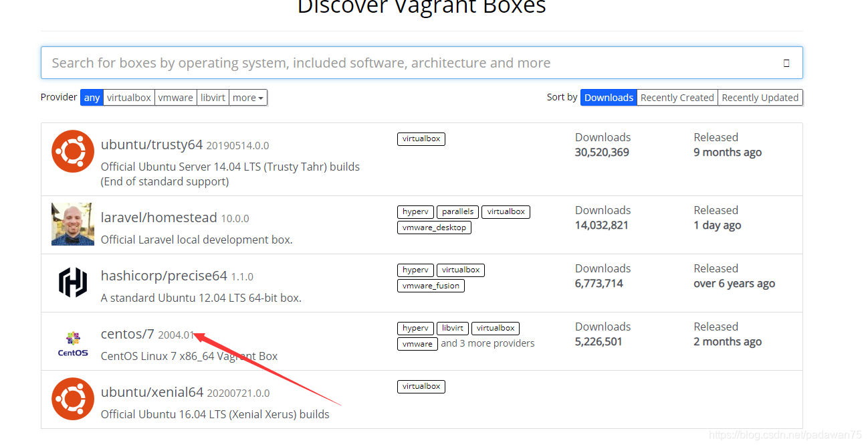Click the Ubuntu logo for ubuntu/xenial64
The width and height of the screenshot is (868, 447).
click(x=73, y=399)
